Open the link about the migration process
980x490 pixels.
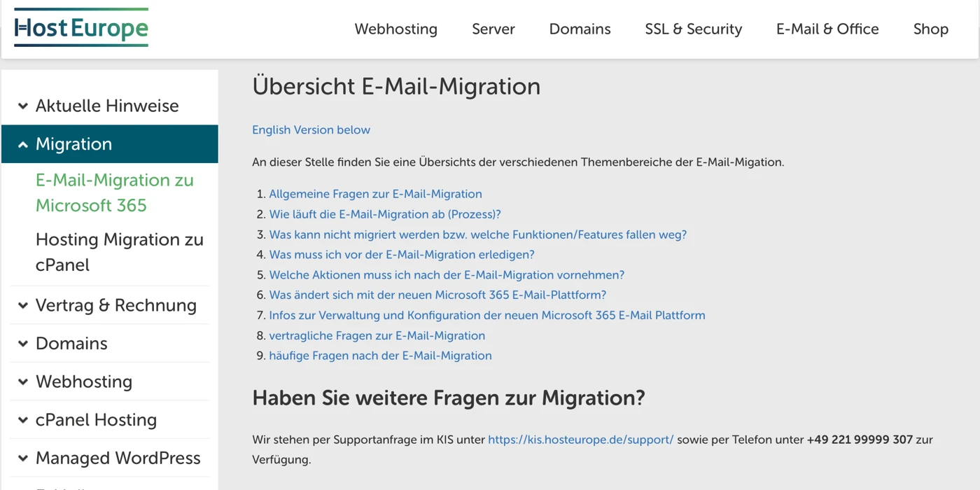tap(384, 214)
